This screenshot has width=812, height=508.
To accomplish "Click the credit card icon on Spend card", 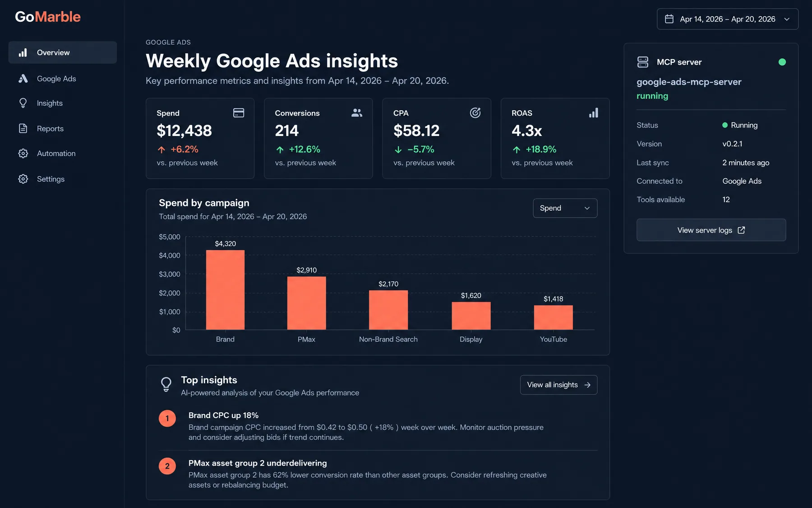I will [x=239, y=112].
